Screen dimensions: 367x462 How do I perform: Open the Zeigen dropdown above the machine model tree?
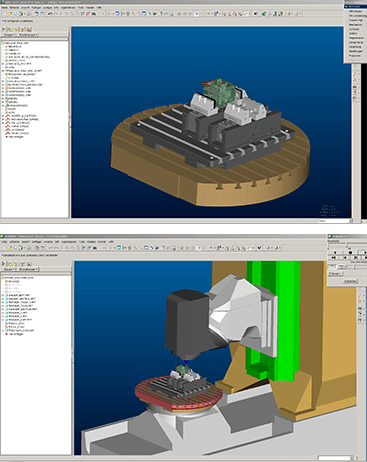9,269
